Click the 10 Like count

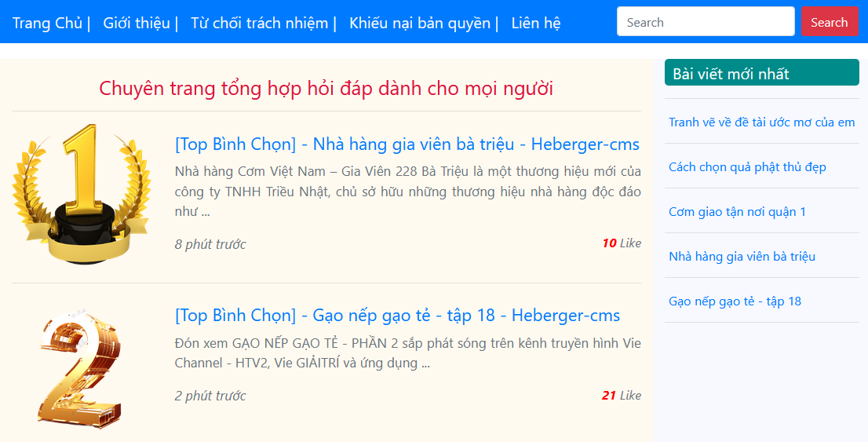pos(622,243)
